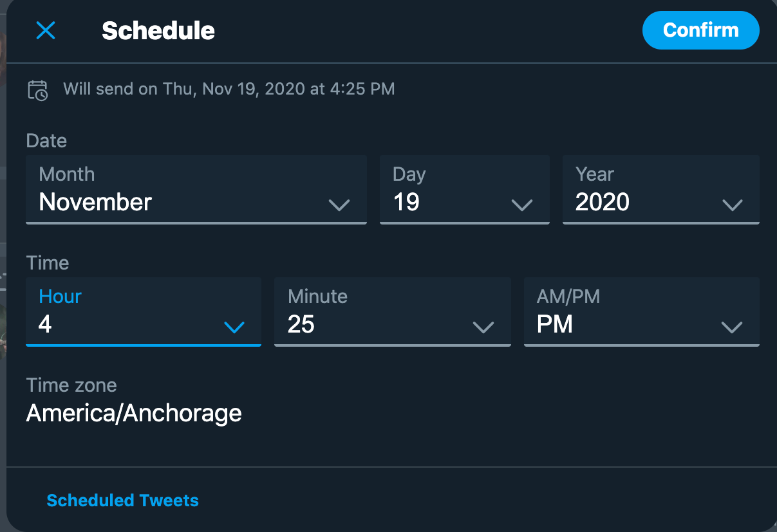Click the chevron arrow in the Year field
Viewport: 777px width, 532px height.
pyautogui.click(x=732, y=205)
